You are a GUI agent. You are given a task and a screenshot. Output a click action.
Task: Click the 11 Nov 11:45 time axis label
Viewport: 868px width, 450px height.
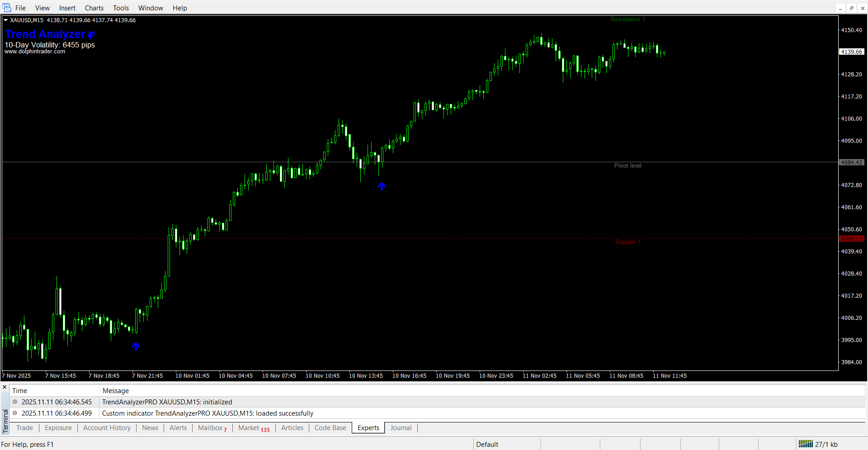(670, 375)
